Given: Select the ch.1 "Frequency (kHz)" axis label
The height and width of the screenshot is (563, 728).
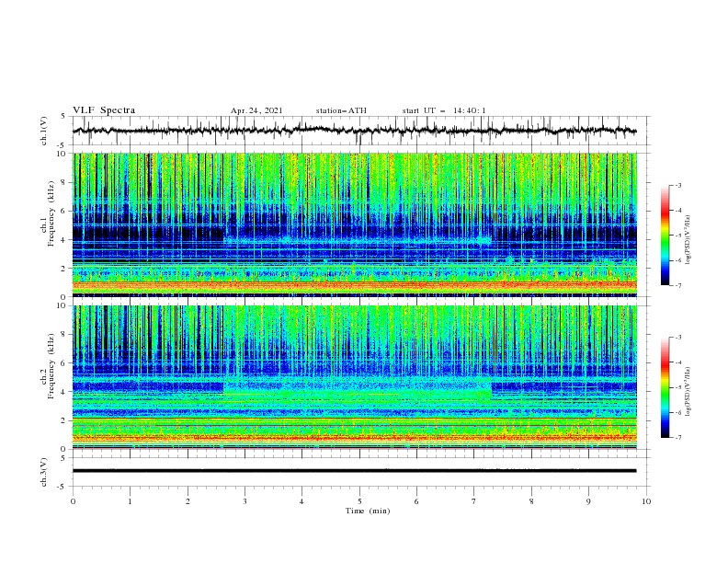Looking at the screenshot, I should (x=51, y=214).
